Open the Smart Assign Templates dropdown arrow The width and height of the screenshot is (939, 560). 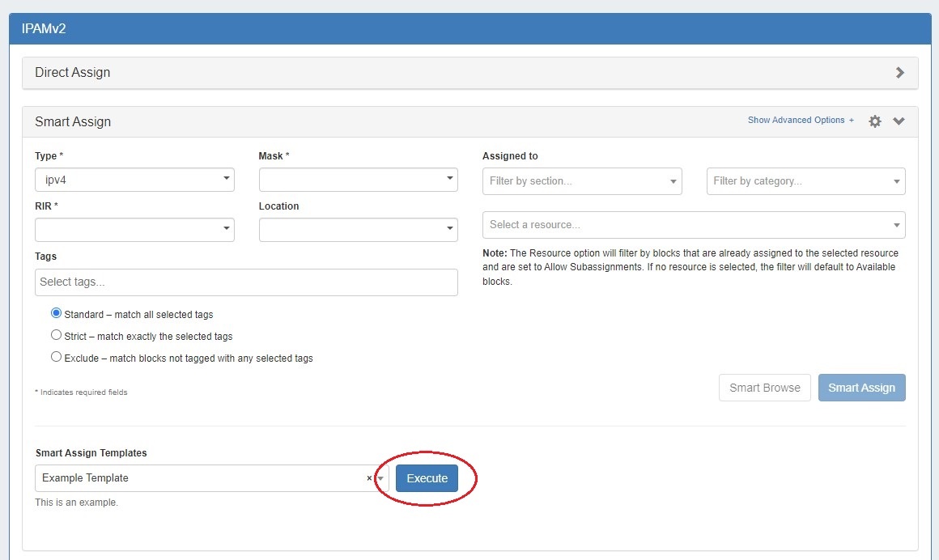click(380, 478)
